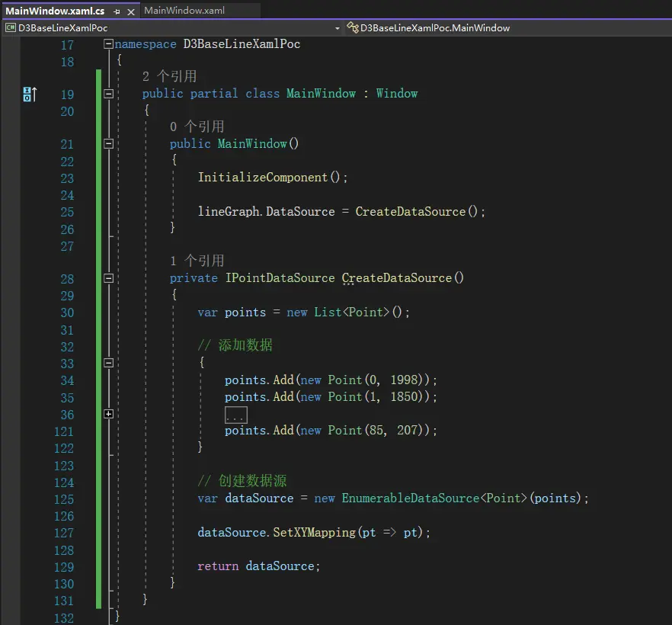Image resolution: width=672 pixels, height=625 pixels.
Task: Expand the collapsed ellipsis code block
Action: click(235, 415)
